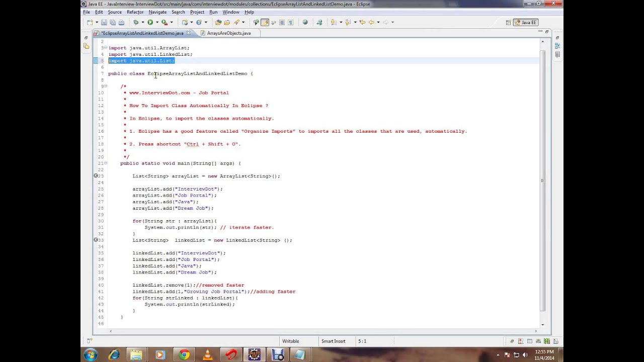Minimize the editor area button

coord(540,32)
